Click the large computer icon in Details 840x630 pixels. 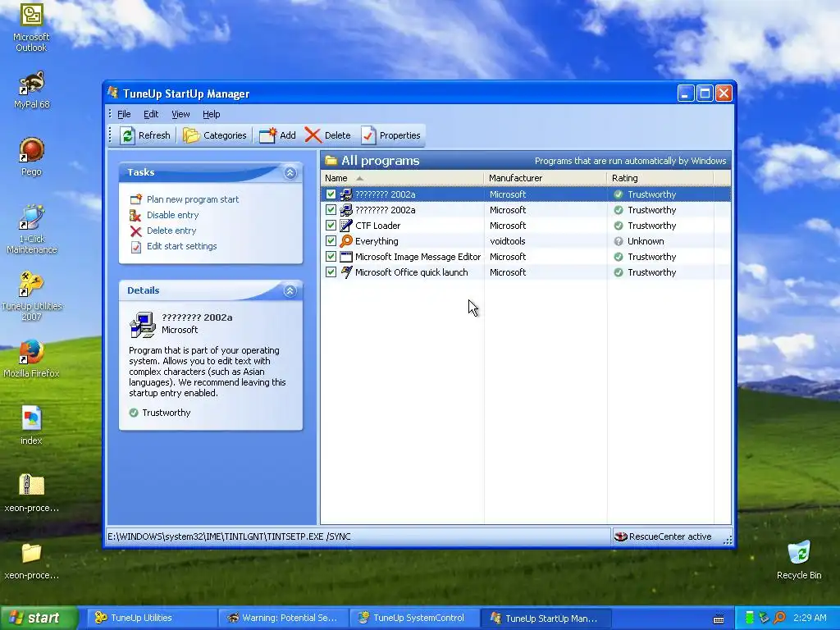pyautogui.click(x=143, y=325)
